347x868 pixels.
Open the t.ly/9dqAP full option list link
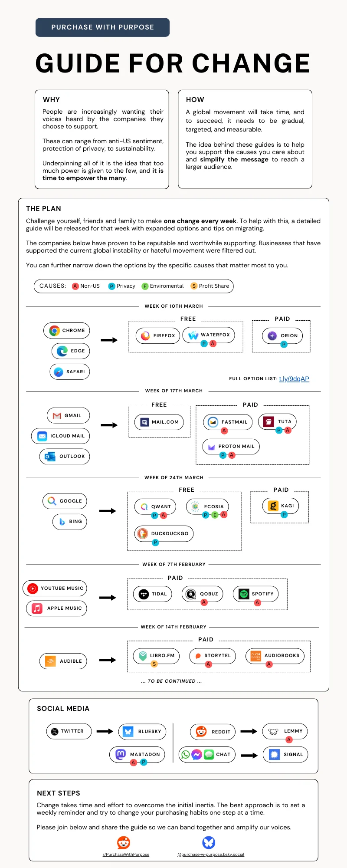[x=294, y=379]
